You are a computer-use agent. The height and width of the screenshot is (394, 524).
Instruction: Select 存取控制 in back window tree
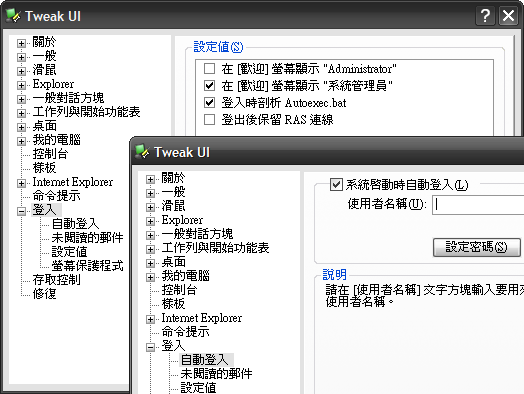pyautogui.click(x=56, y=280)
